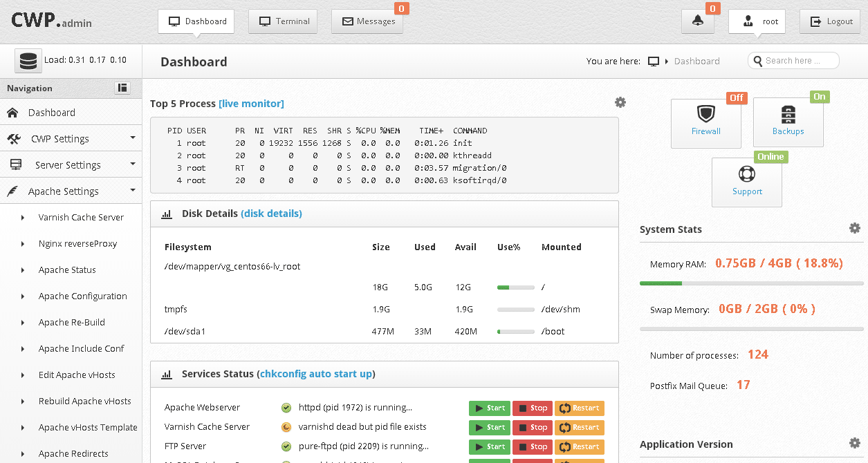Click the Logout button
Screen dimensions: 868x463
click(x=830, y=21)
